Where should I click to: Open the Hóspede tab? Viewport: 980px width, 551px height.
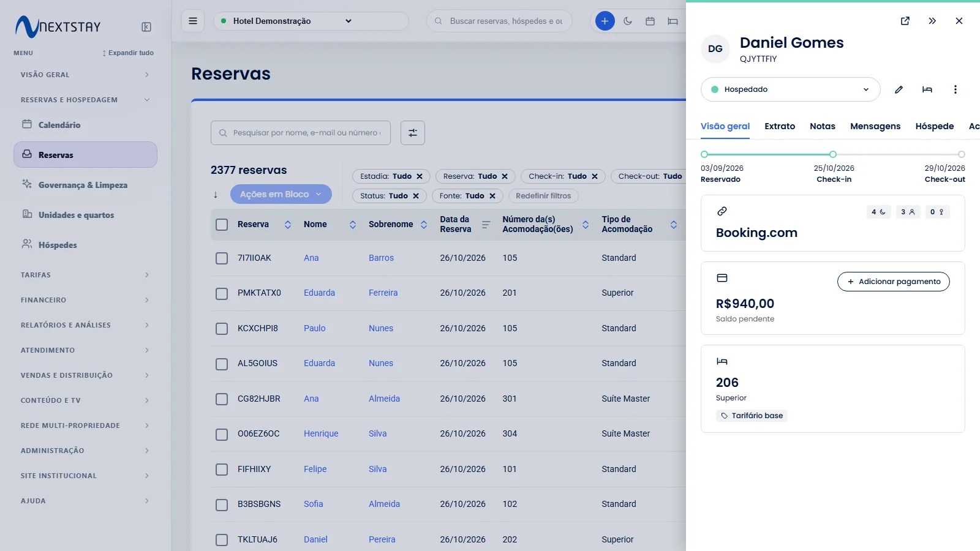tap(935, 126)
